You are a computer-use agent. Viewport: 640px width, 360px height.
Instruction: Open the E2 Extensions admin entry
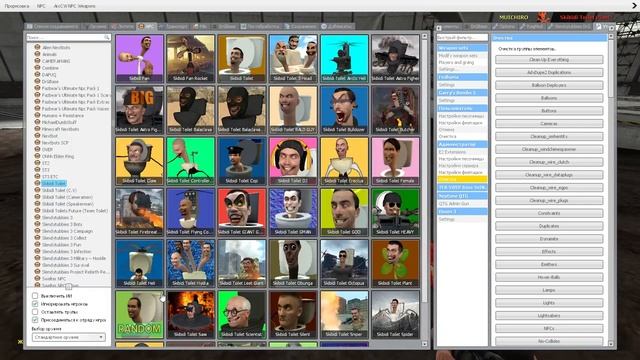click(x=452, y=152)
